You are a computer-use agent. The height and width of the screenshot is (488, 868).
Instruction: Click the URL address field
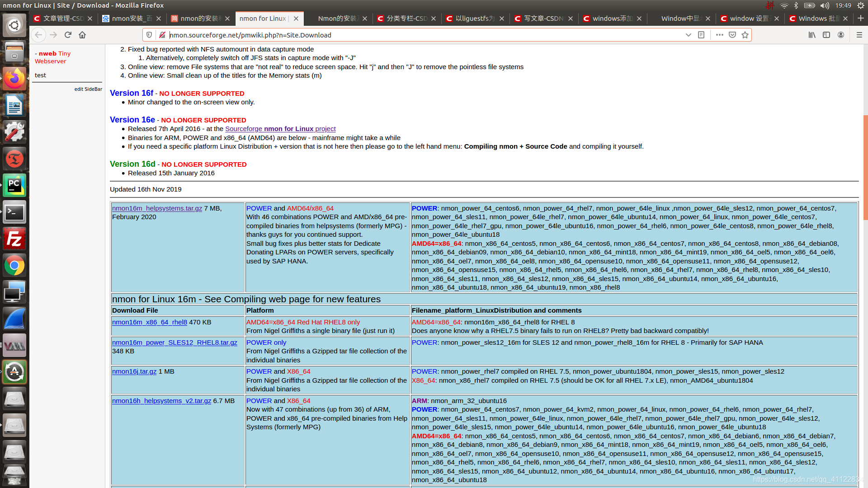(425, 35)
